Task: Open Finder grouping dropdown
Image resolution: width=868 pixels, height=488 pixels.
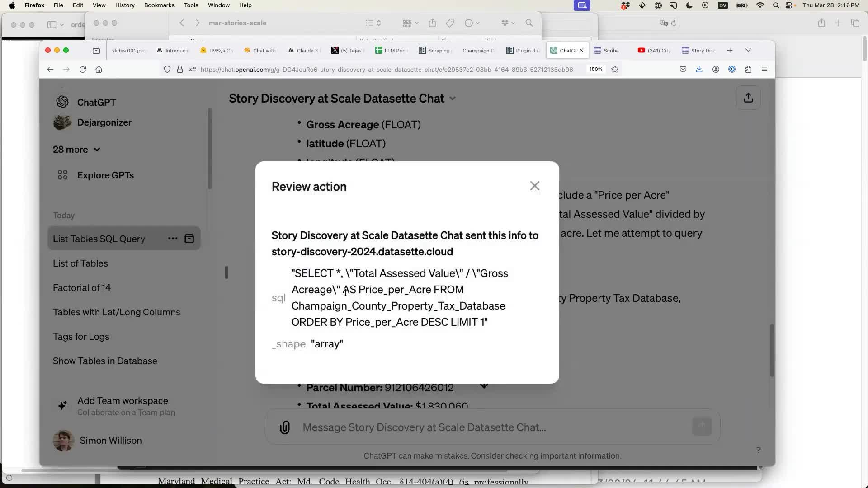Action: [x=410, y=23]
